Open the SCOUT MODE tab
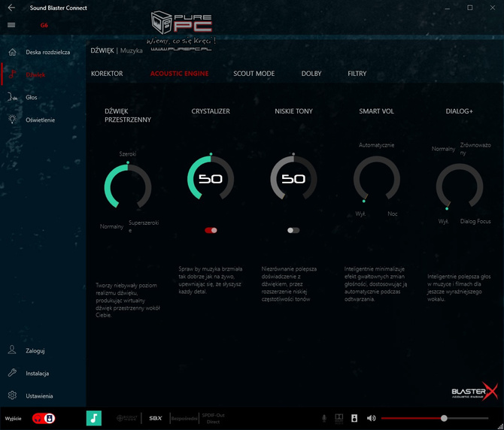The height and width of the screenshot is (430, 504). pos(254,74)
